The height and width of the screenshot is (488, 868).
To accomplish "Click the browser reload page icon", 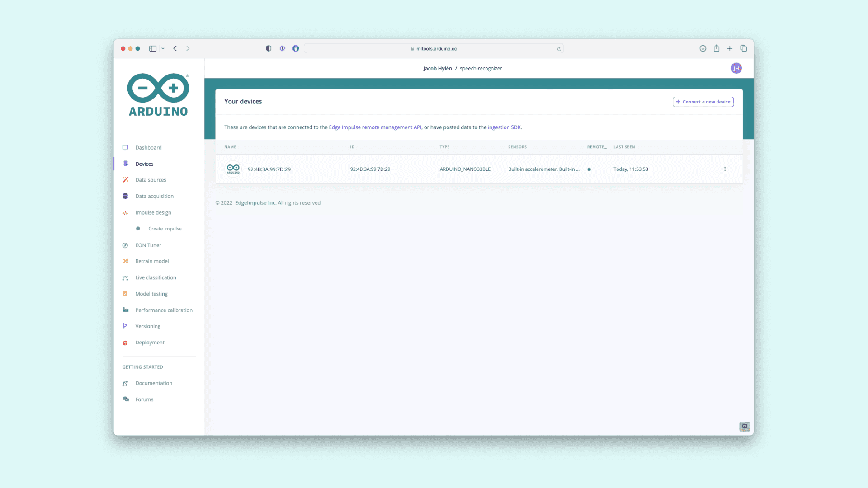I will [x=559, y=49].
